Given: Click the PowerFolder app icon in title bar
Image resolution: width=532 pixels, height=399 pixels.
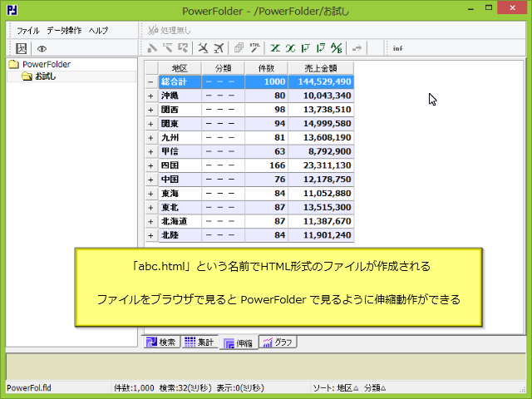Looking at the screenshot, I should [12, 11].
